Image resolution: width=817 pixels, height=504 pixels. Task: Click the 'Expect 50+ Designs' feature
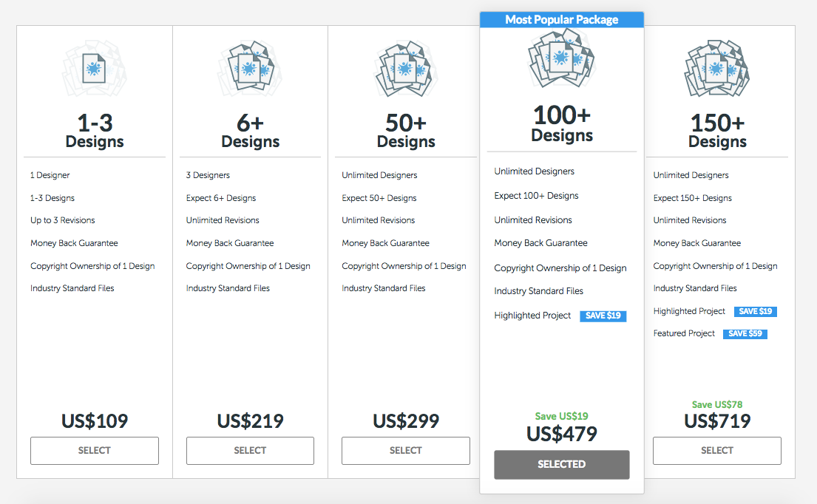point(379,198)
